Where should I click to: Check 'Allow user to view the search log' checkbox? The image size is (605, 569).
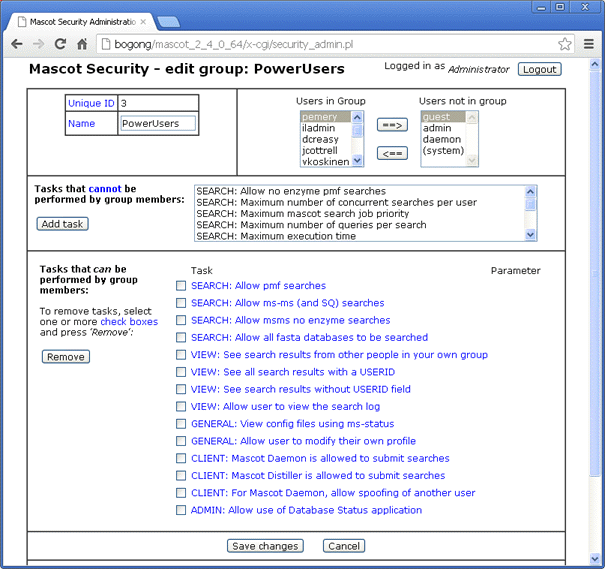(x=181, y=406)
